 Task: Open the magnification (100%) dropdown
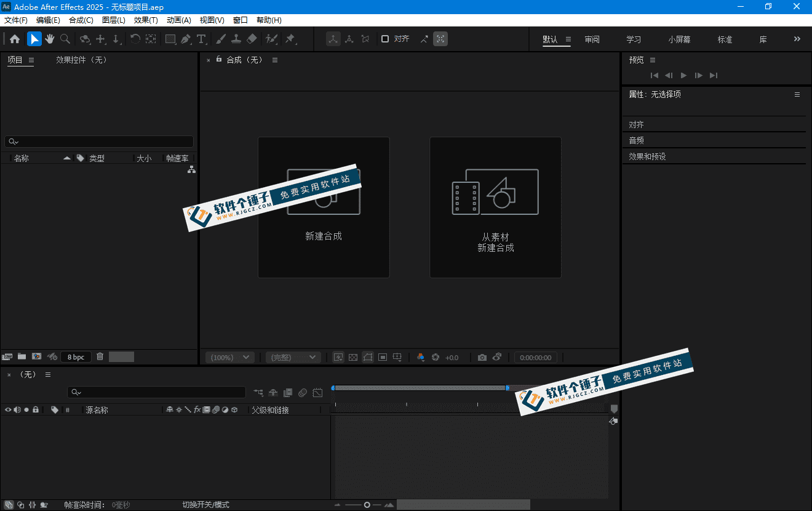coord(229,356)
